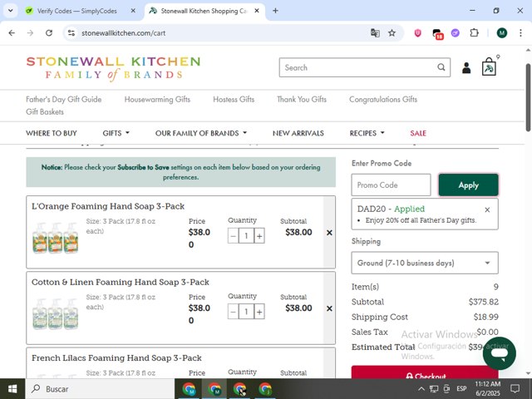Viewport: 532px width, 399px height.
Task: Show hidden system tray icons
Action: click(x=421, y=389)
